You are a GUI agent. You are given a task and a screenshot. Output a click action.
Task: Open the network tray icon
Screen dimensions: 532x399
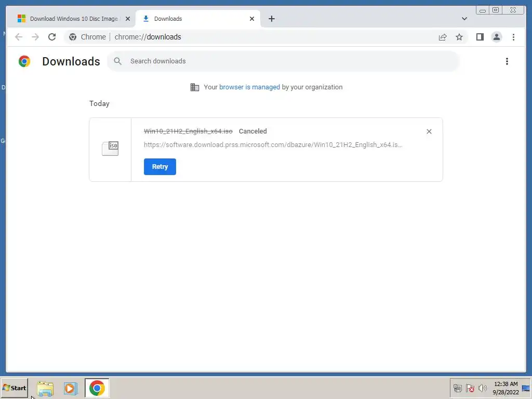(457, 388)
